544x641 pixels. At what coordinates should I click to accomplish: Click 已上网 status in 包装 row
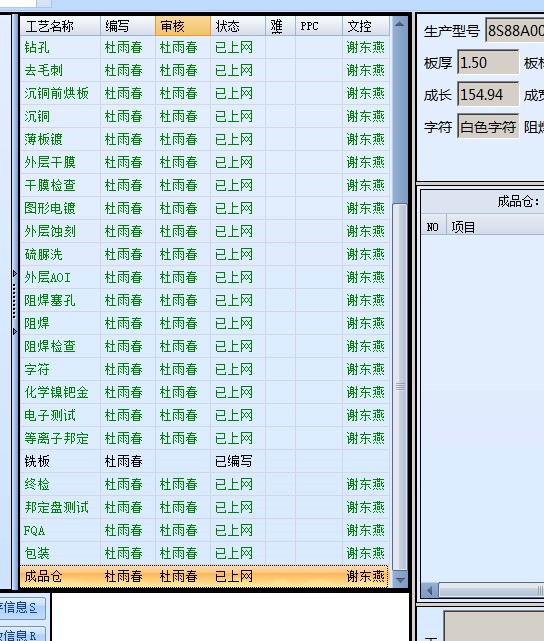pos(234,554)
